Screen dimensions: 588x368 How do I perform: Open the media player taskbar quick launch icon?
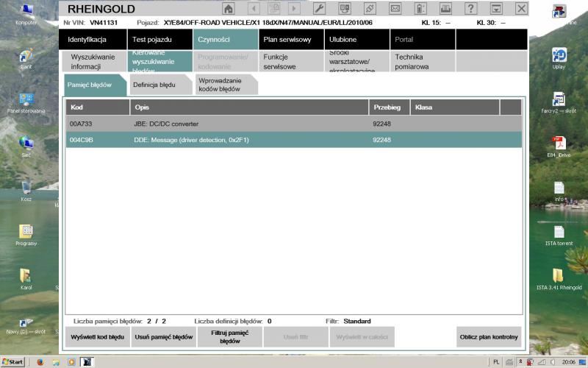pyautogui.click(x=71, y=362)
